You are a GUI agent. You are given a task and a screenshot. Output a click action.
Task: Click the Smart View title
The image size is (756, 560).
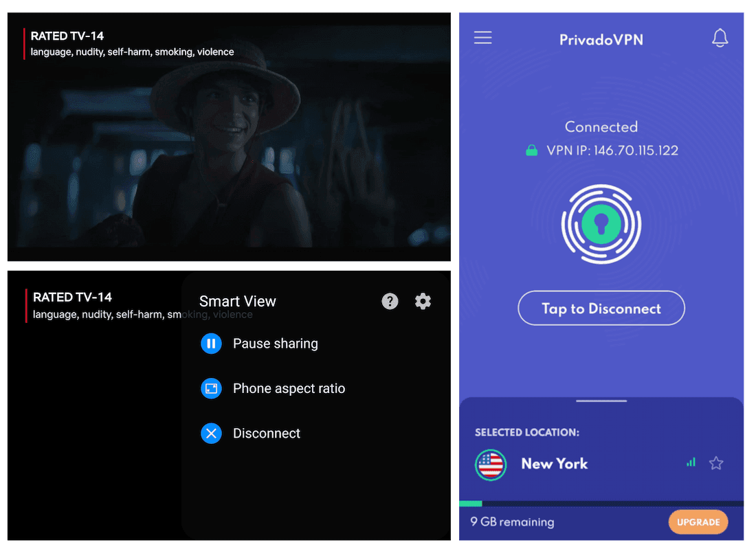[x=238, y=301]
